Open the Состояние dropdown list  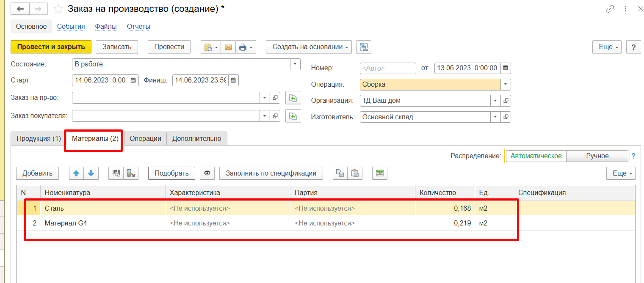pos(296,64)
